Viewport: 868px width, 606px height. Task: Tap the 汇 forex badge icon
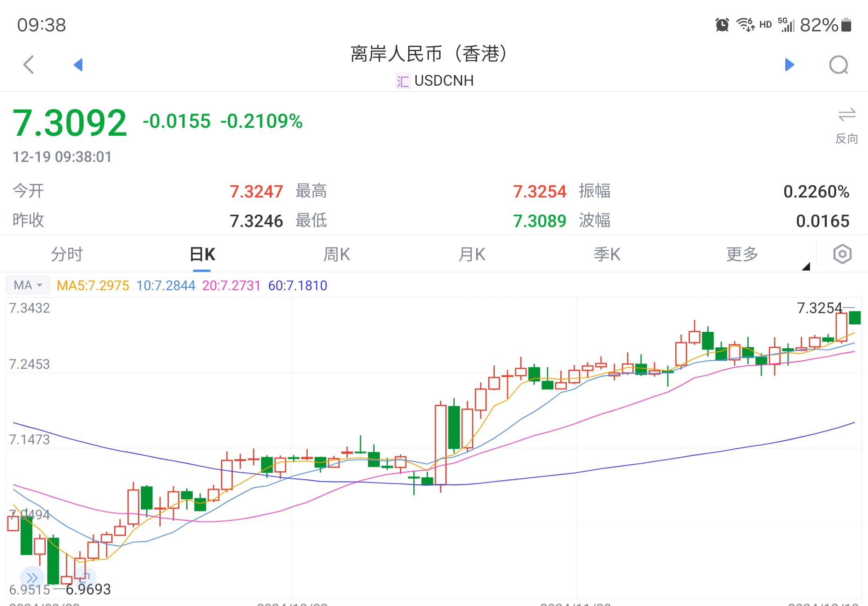click(403, 81)
